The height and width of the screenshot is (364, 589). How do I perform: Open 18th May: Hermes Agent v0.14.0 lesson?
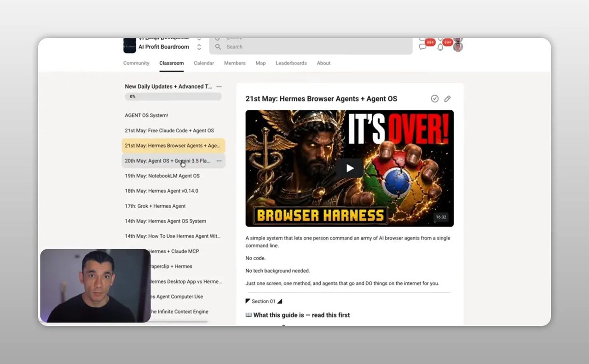(173, 191)
